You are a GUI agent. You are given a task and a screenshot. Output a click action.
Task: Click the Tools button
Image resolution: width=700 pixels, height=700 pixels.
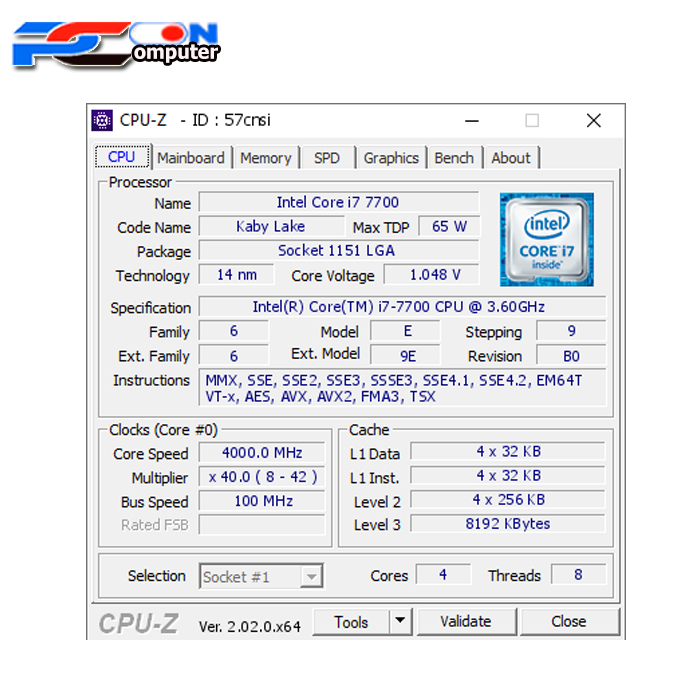pyautogui.click(x=351, y=621)
